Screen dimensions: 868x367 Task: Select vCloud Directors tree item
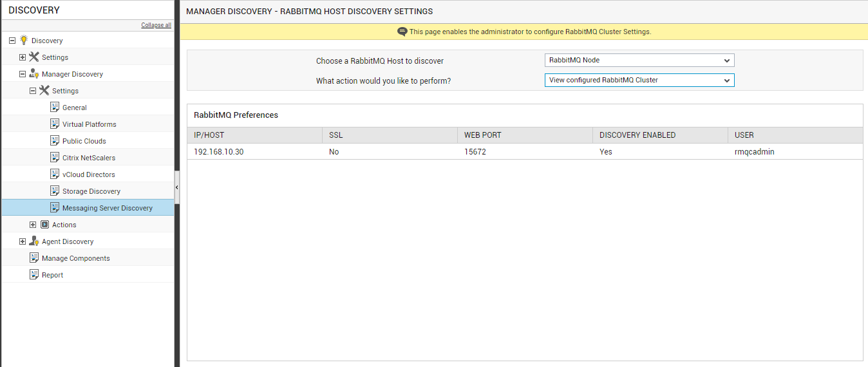coord(89,174)
